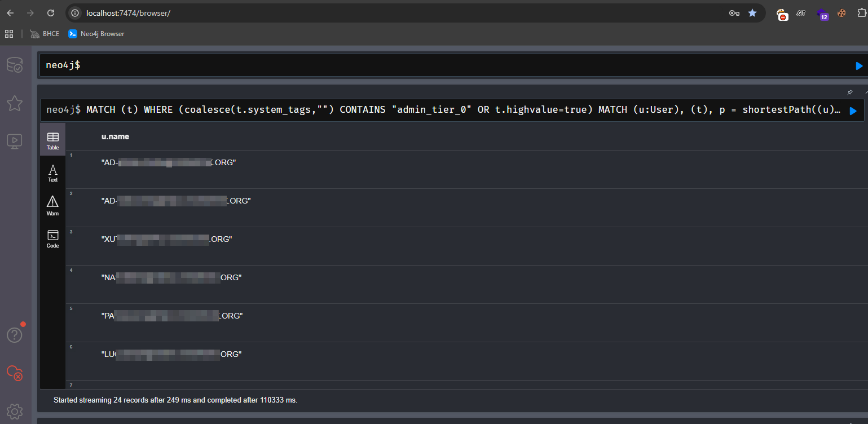Collapse the result frame with chevron
The width and height of the screenshot is (868, 424).
(865, 92)
